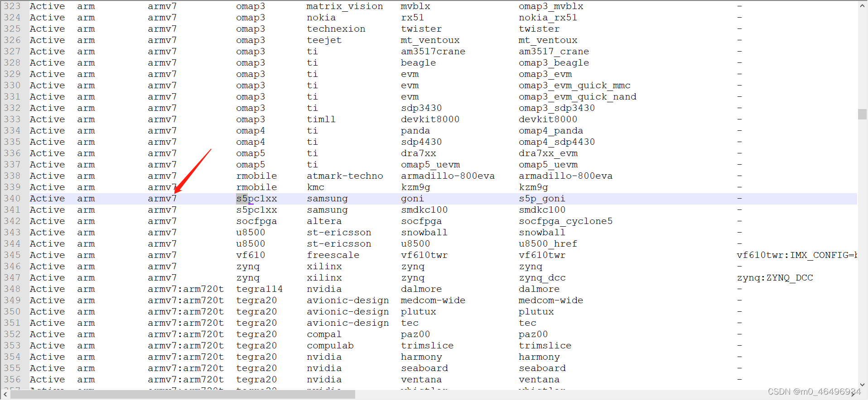This screenshot has height=400, width=868.
Task: Click 'mt_ventoux' board name on line 326
Action: click(430, 40)
